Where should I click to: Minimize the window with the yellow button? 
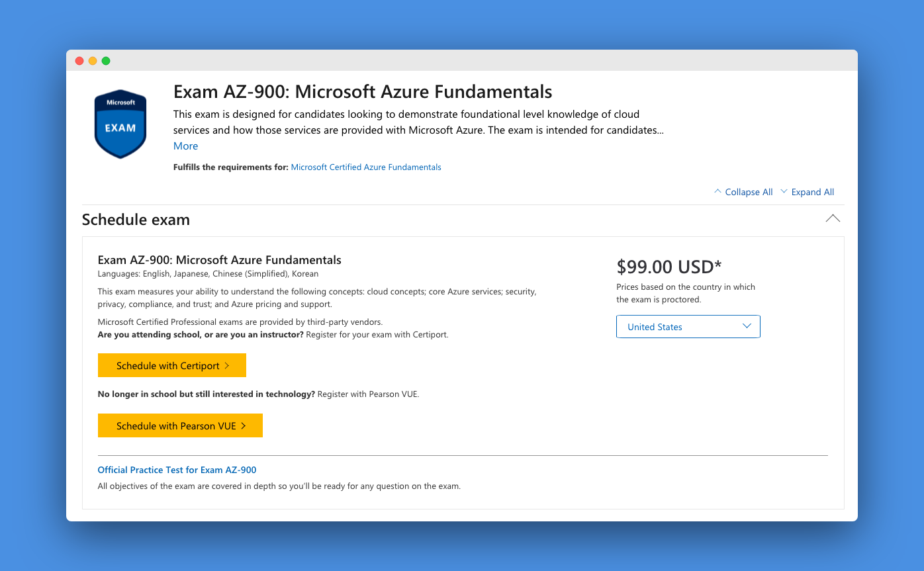point(93,61)
